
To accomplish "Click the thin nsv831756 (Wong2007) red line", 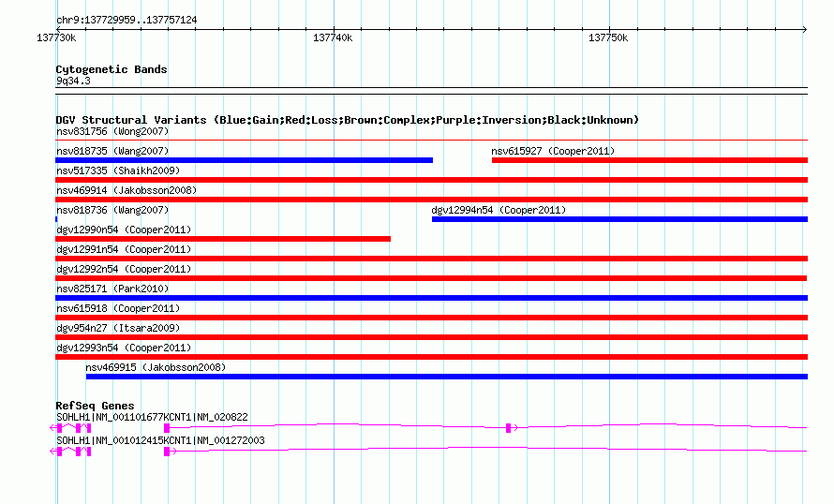I will point(431,141).
